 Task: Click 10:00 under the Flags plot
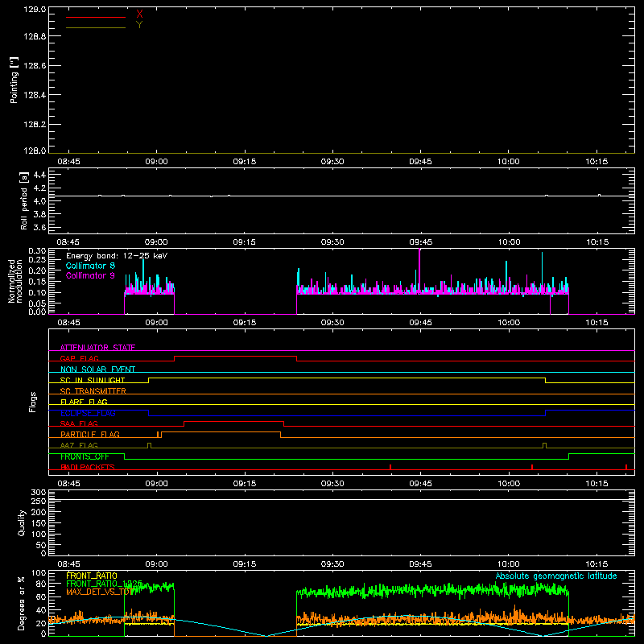(509, 484)
